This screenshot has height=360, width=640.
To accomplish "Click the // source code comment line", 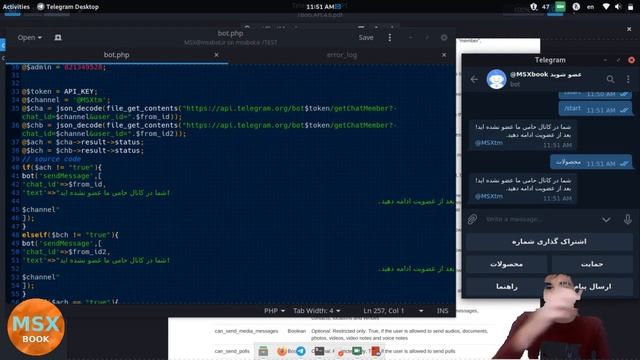I will (51, 159).
